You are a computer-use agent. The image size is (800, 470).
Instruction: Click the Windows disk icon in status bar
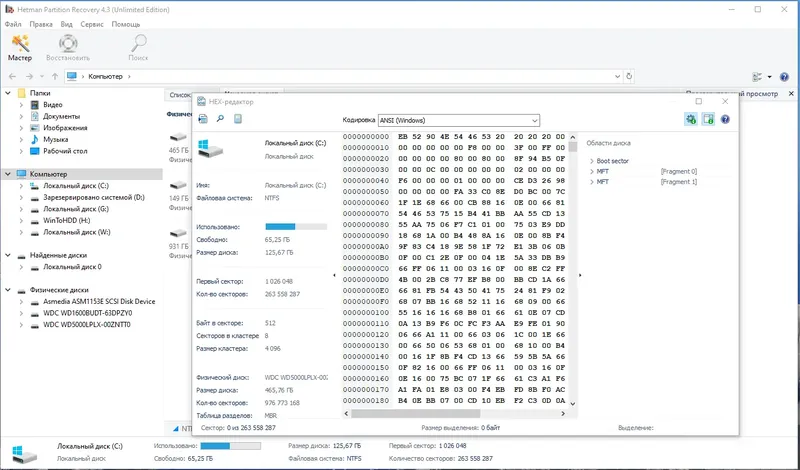[24, 453]
